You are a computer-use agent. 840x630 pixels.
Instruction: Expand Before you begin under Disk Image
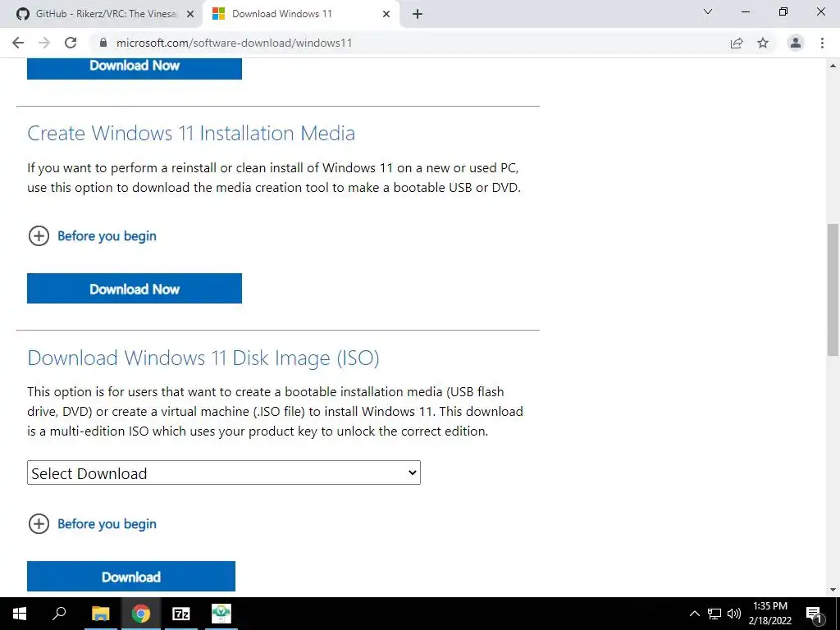pyautogui.click(x=92, y=523)
